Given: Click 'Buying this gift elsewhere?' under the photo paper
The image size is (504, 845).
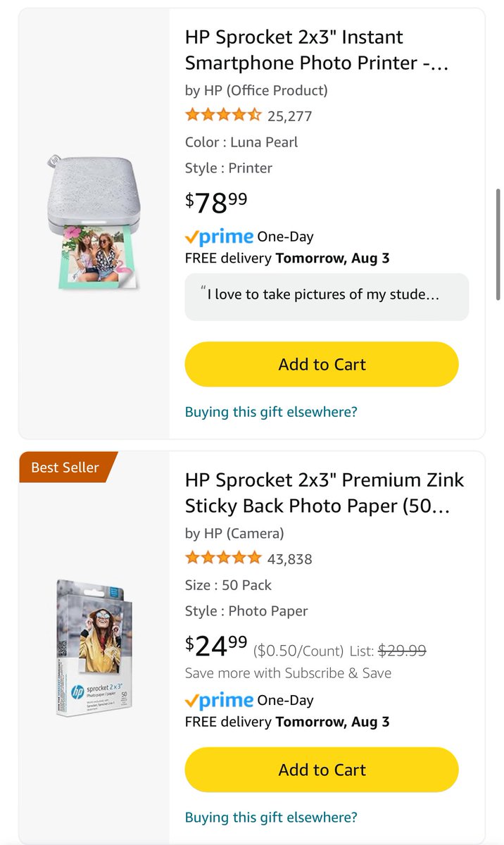Looking at the screenshot, I should tap(271, 818).
